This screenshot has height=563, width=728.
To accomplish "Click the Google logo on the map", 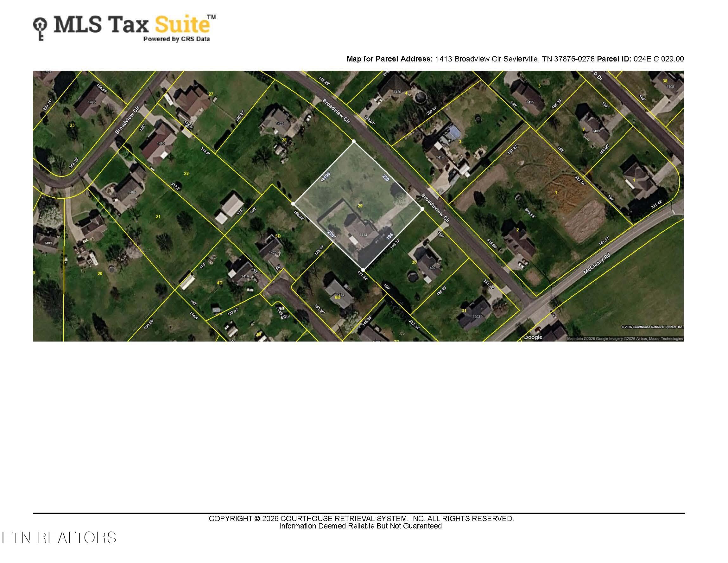I will coord(533,337).
